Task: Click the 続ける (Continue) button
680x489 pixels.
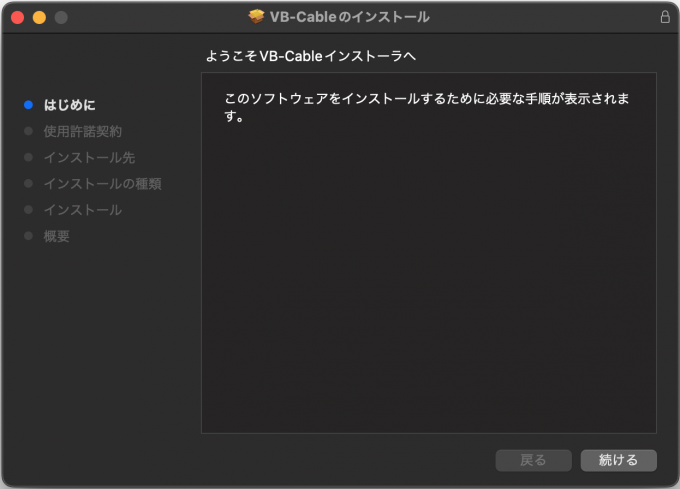Action: tap(618, 460)
